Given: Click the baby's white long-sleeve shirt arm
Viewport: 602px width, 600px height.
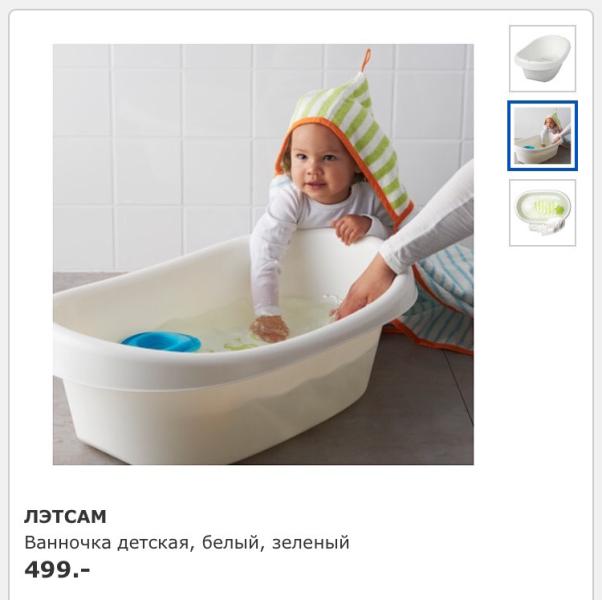Looking at the screenshot, I should pos(265,261).
